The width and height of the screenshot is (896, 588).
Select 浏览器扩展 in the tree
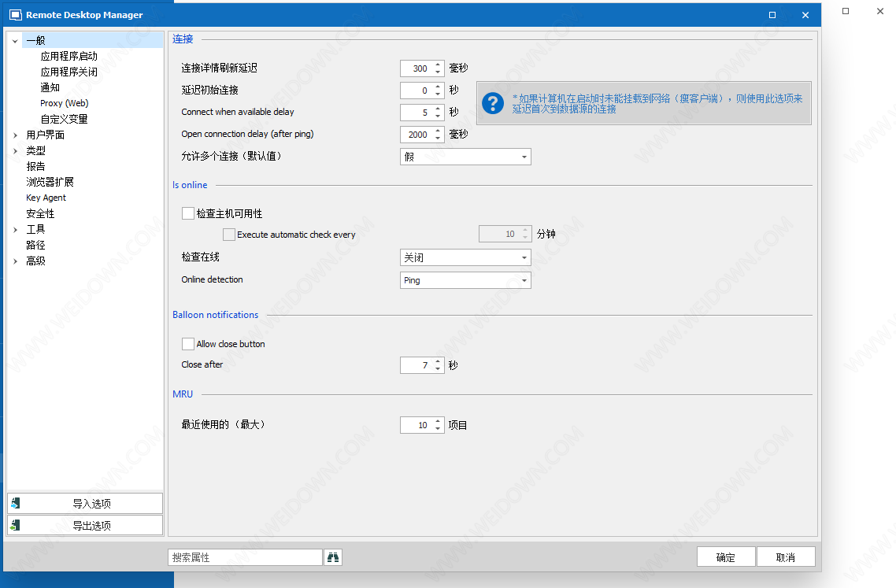(x=50, y=182)
